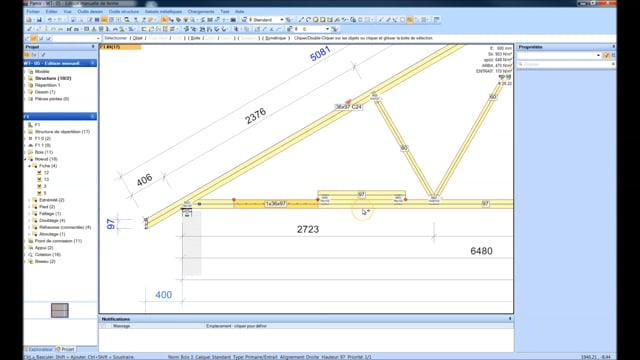Screen dimensions: 640x360
Task: Switch to the Projet bottom tab
Action: coord(65,349)
